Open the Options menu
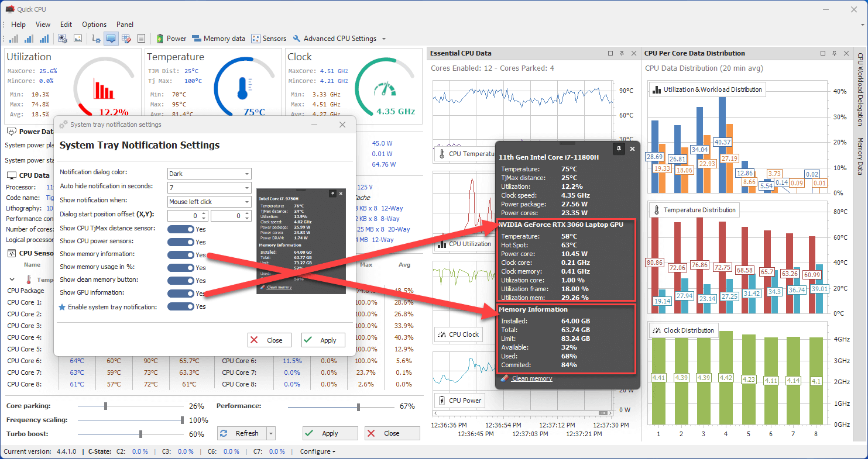 coord(94,25)
